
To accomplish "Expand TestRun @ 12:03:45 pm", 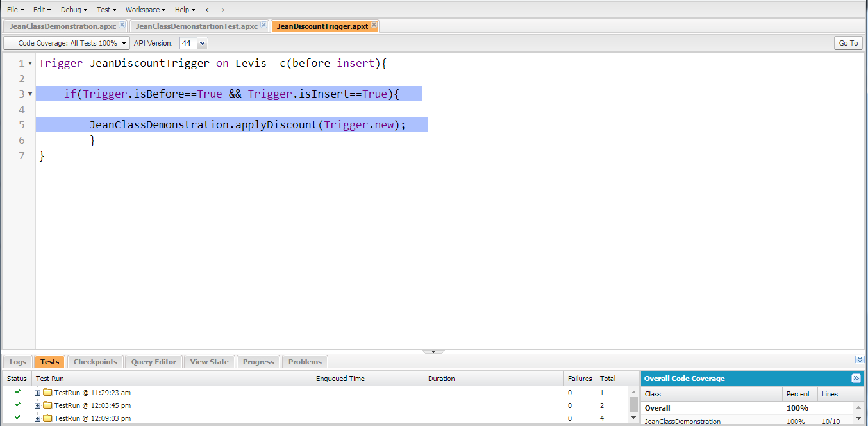I will point(37,405).
